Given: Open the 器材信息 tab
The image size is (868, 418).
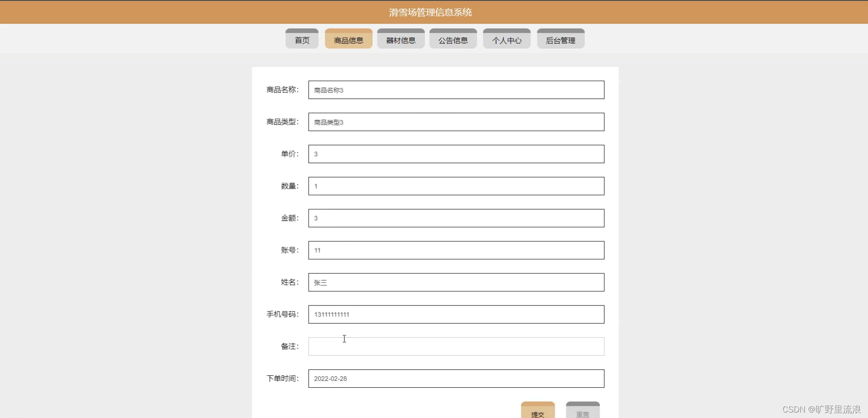Looking at the screenshot, I should coord(400,39).
